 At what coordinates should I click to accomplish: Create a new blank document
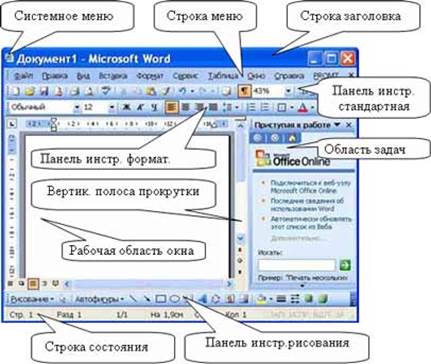click(x=15, y=91)
